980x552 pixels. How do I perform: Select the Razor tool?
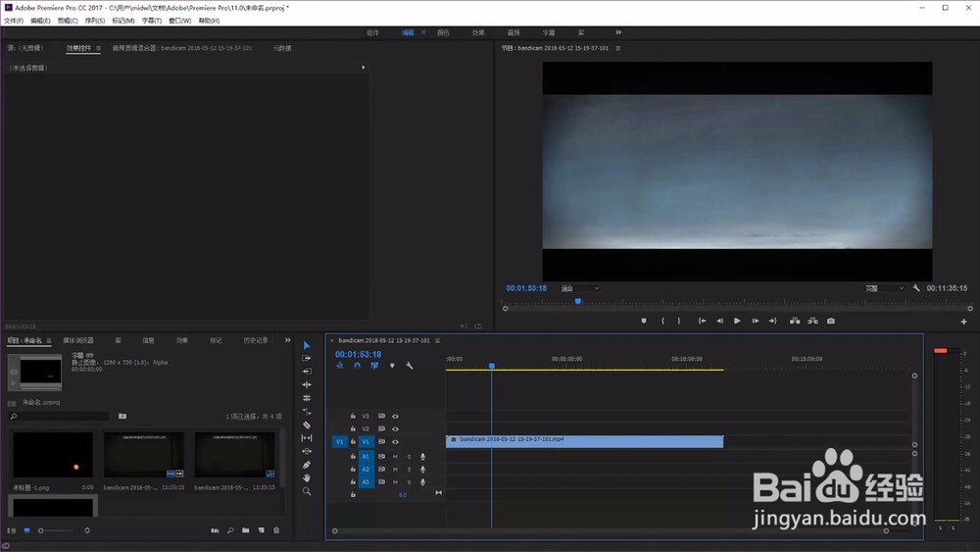coord(306,426)
